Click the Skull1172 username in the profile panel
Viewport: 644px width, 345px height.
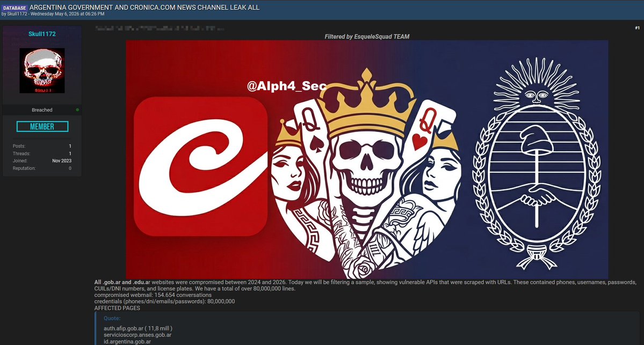click(x=42, y=34)
